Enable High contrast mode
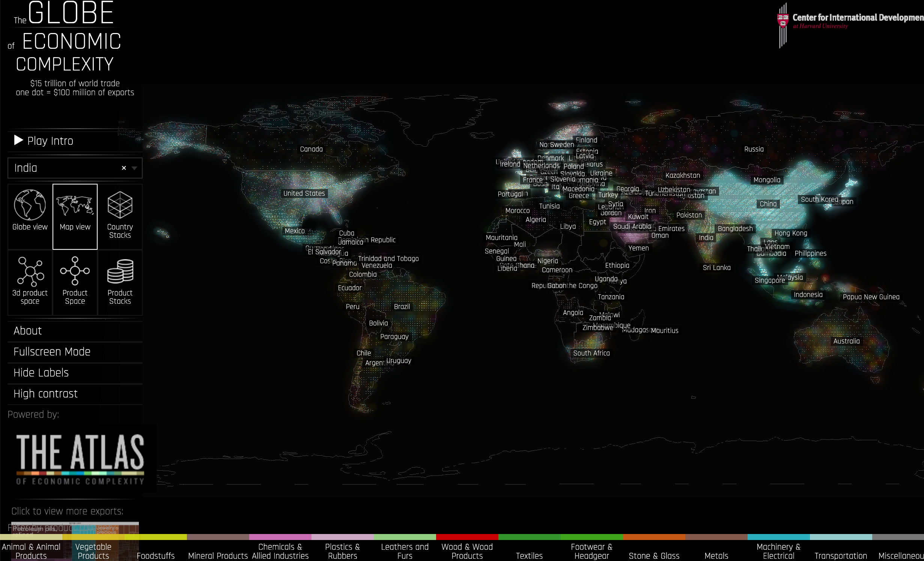924x561 pixels. 45,394
